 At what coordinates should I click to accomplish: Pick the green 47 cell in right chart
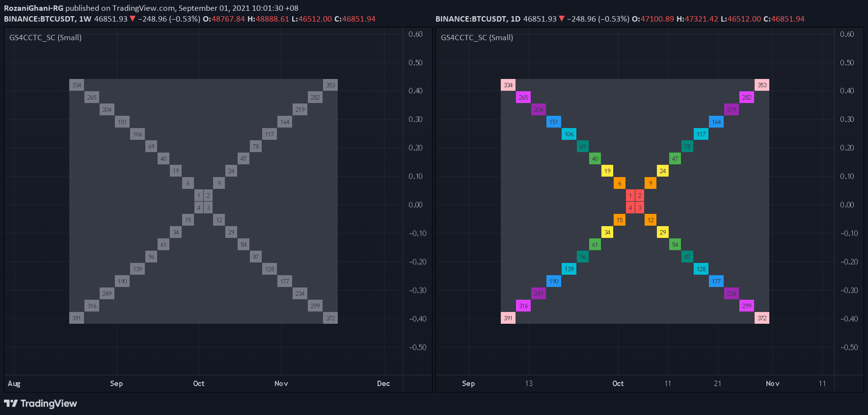(x=675, y=158)
